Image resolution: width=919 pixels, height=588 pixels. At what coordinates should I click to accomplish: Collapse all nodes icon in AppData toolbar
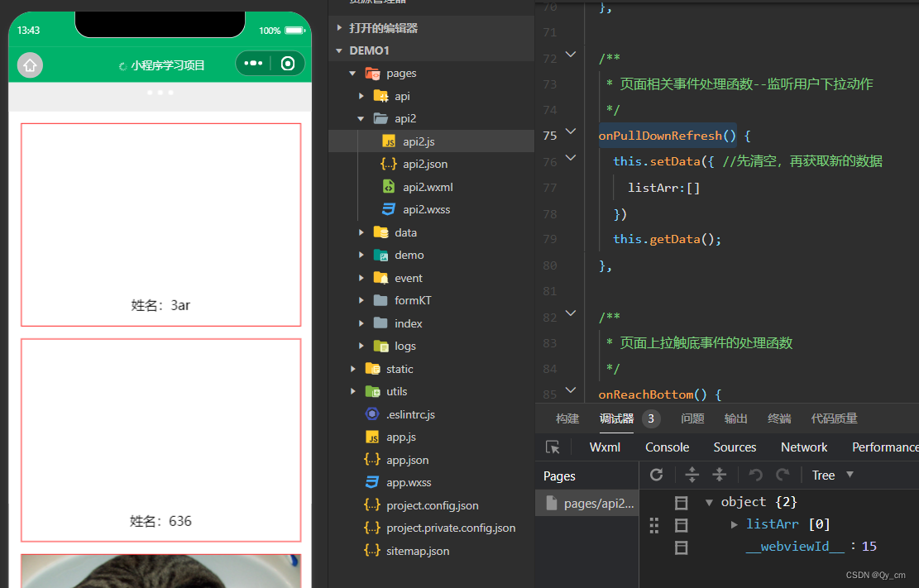[719, 475]
